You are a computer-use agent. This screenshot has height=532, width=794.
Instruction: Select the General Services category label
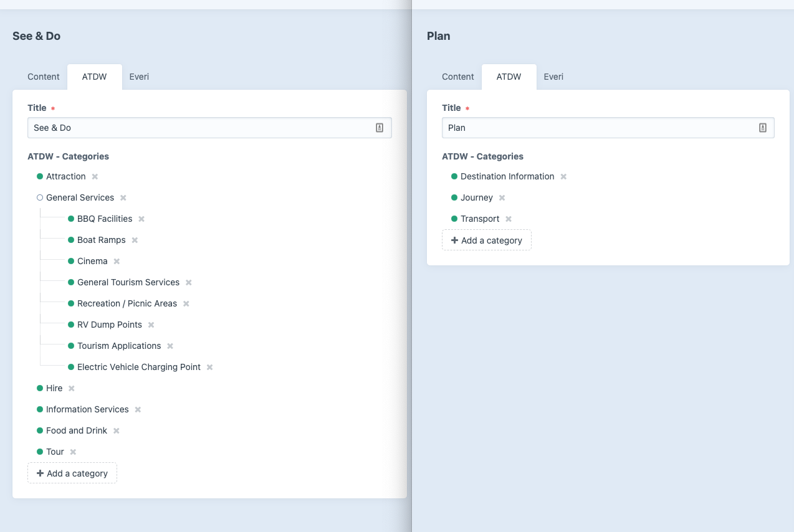coord(80,197)
